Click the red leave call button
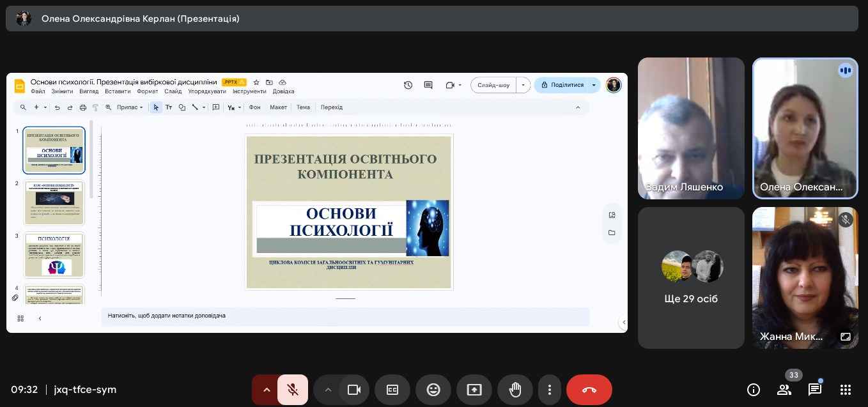The height and width of the screenshot is (407, 868). 589,390
